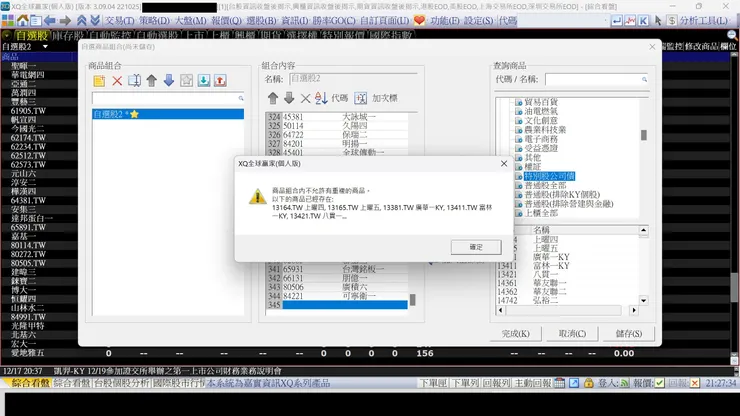Viewport: 740px width, 416px height.
Task: Click the import portfolio icon
Action: coord(203,81)
